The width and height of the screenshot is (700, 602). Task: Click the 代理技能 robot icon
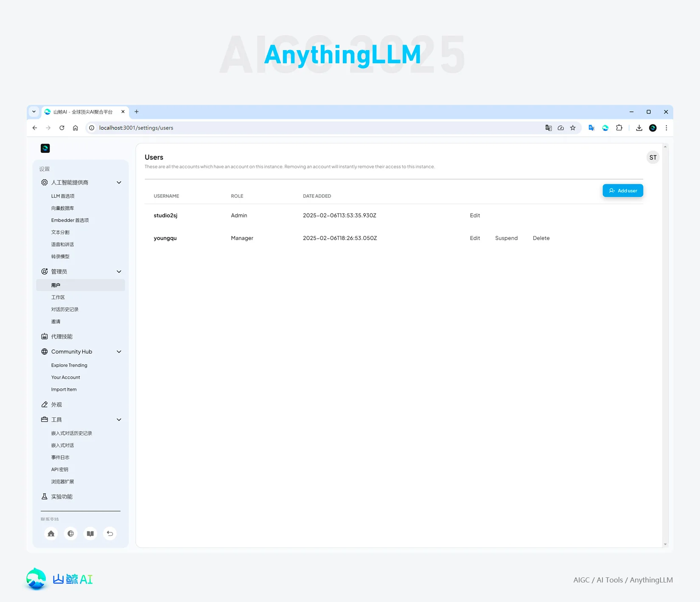pyautogui.click(x=45, y=337)
